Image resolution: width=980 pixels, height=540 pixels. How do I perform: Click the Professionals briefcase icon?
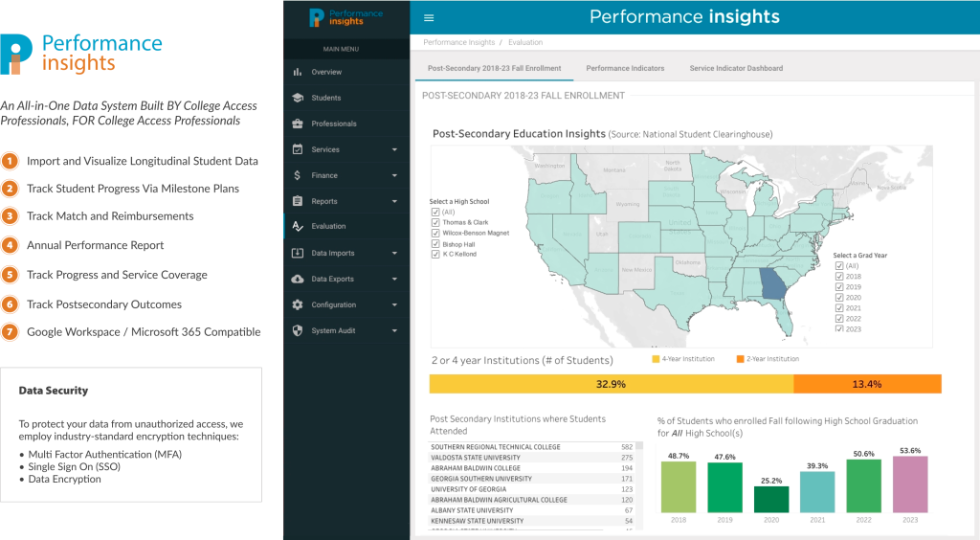(298, 124)
